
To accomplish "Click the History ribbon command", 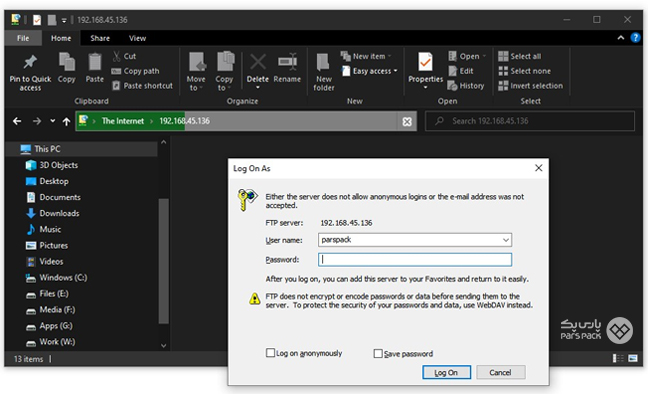I will coord(466,86).
